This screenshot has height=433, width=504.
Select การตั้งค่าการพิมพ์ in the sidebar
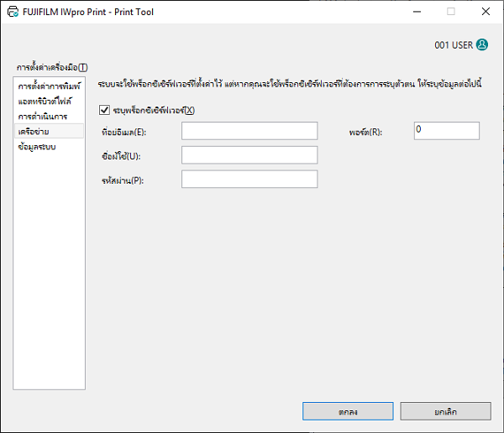click(49, 86)
